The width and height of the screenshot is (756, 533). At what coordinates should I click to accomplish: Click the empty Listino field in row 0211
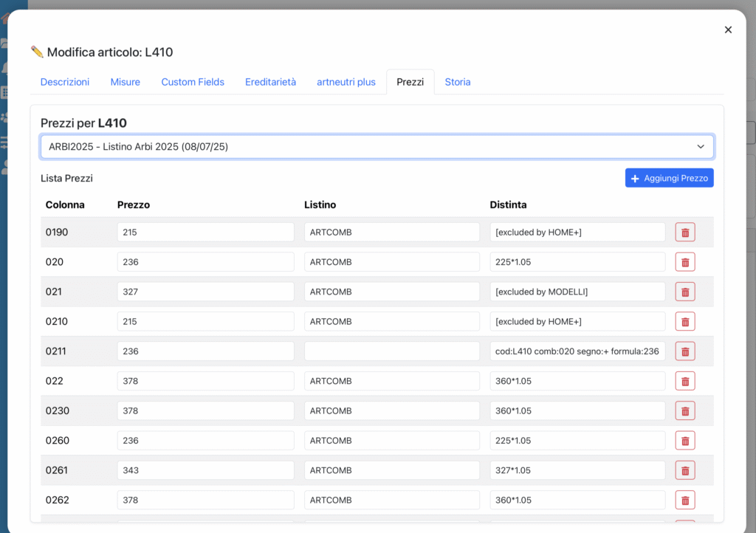[391, 351]
